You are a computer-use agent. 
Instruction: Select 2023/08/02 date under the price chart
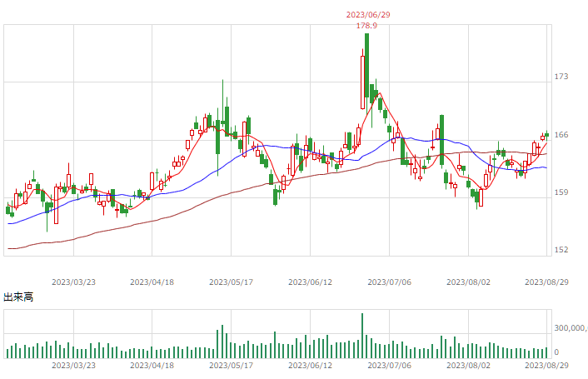click(468, 282)
